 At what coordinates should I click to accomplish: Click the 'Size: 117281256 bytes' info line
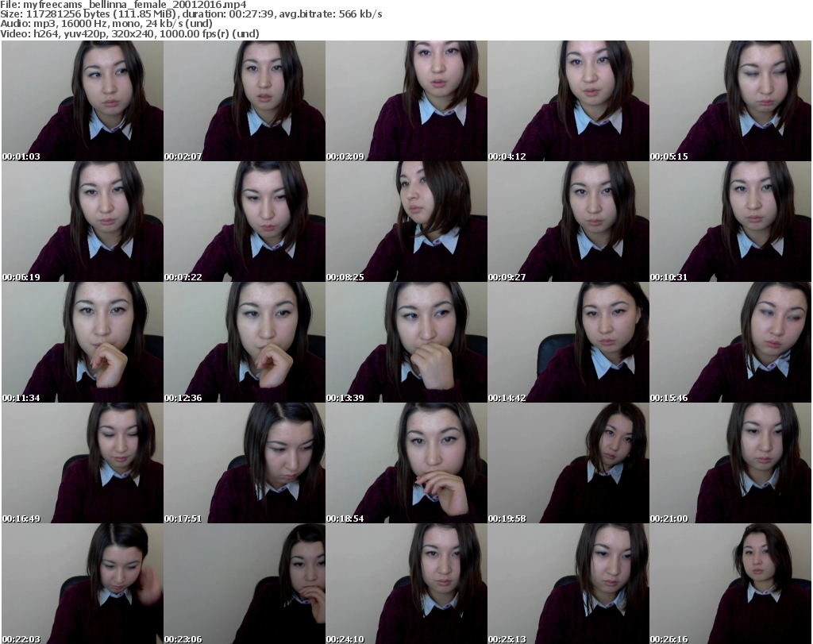tap(191, 14)
